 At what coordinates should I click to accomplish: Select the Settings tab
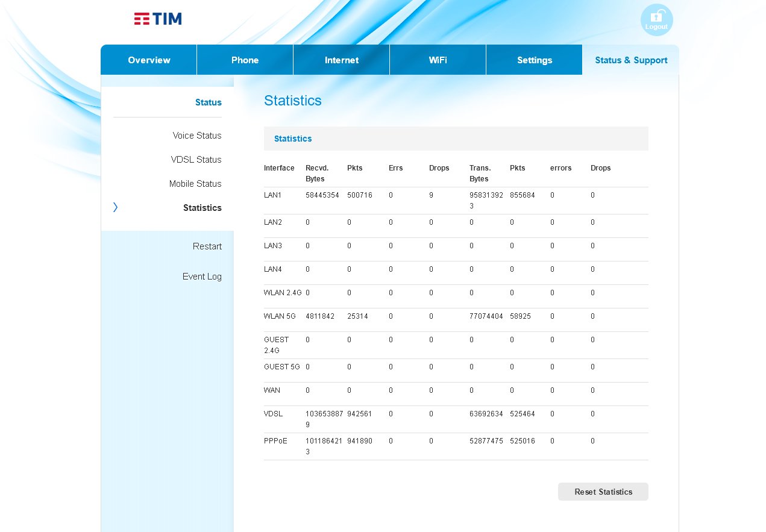point(534,60)
